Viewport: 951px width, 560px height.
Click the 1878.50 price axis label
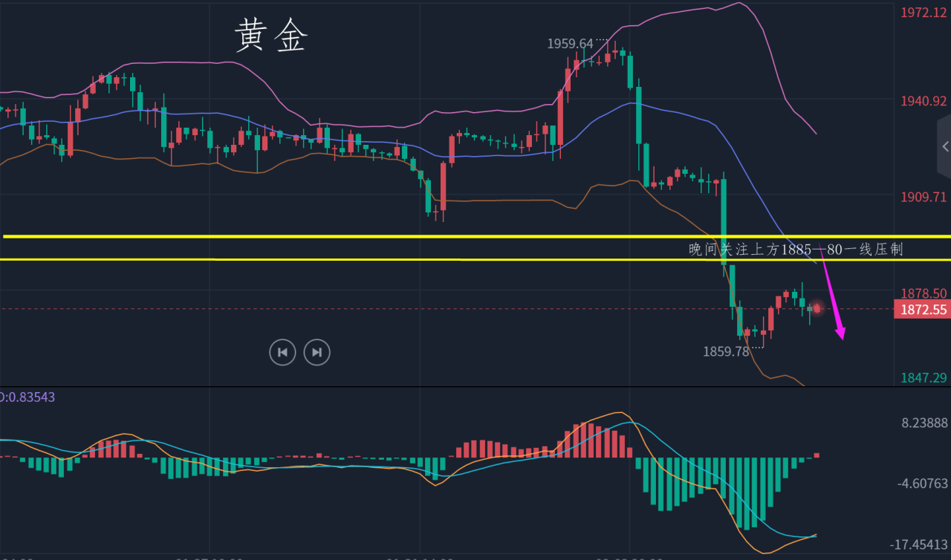(924, 293)
